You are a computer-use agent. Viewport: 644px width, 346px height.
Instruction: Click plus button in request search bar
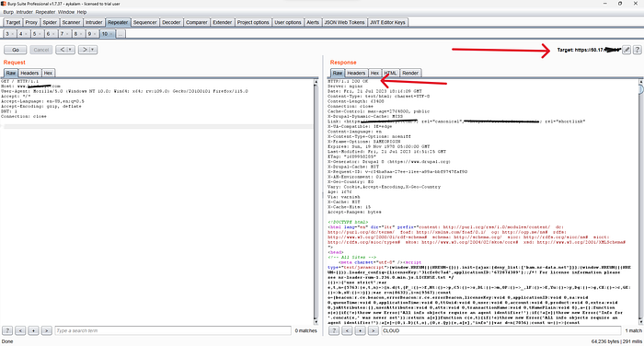(34, 330)
